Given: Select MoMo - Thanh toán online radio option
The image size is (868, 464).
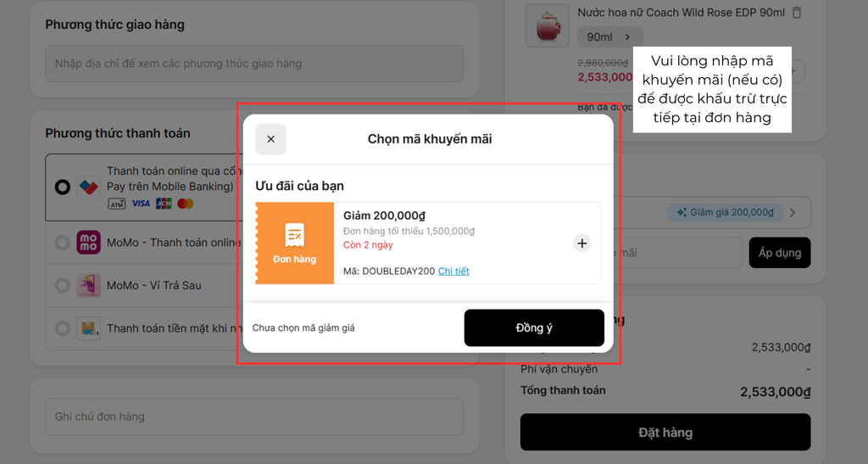Looking at the screenshot, I should (63, 243).
